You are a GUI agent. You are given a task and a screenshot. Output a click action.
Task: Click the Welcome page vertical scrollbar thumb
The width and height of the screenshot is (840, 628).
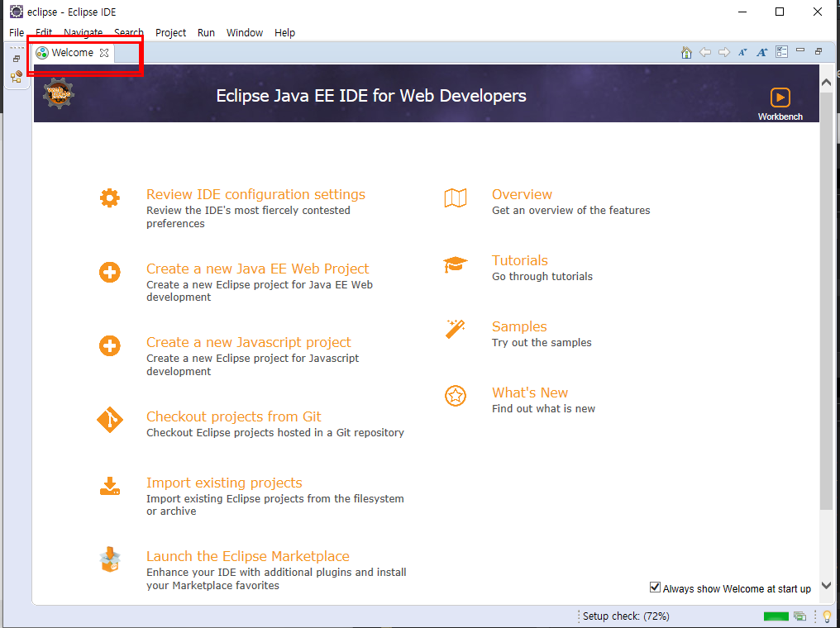point(826,300)
